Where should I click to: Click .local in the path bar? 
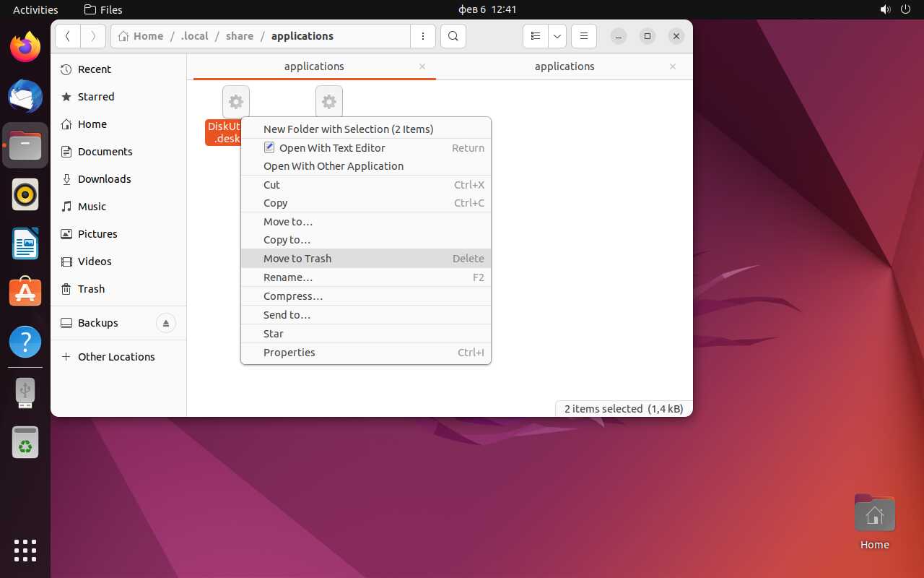(195, 36)
